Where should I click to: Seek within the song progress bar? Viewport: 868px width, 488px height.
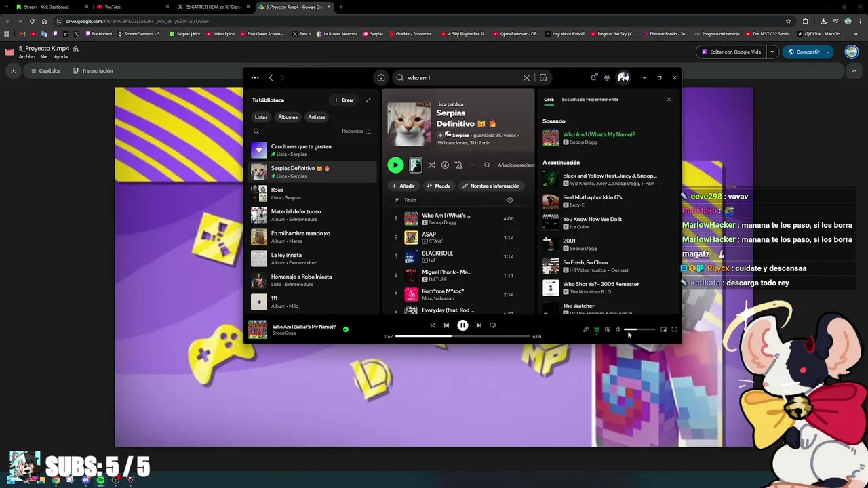(x=464, y=336)
